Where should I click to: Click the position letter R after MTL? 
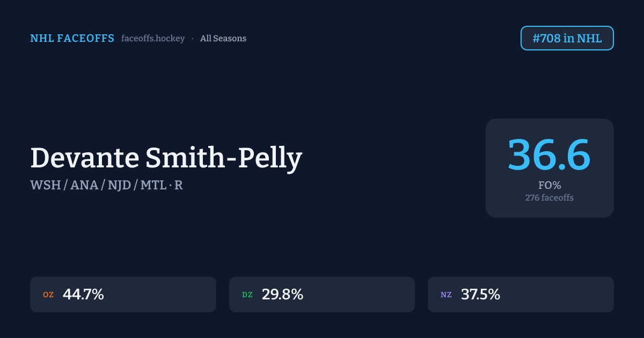(179, 185)
